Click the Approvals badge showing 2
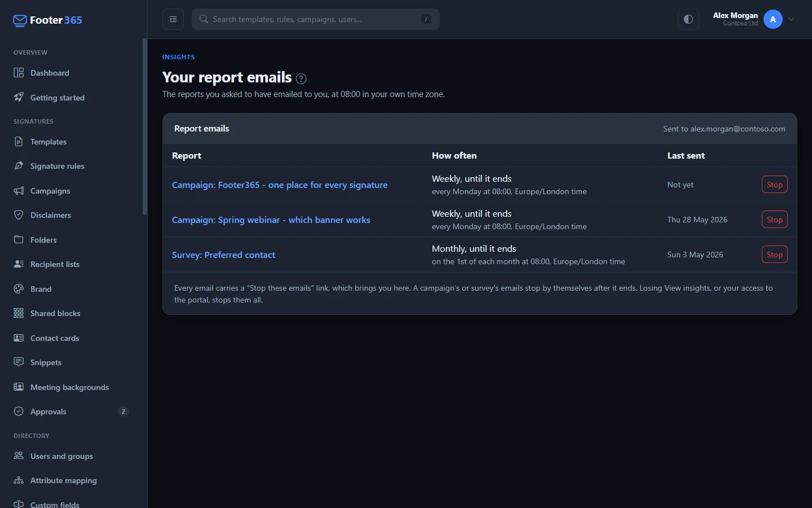The height and width of the screenshot is (508, 812). [123, 411]
